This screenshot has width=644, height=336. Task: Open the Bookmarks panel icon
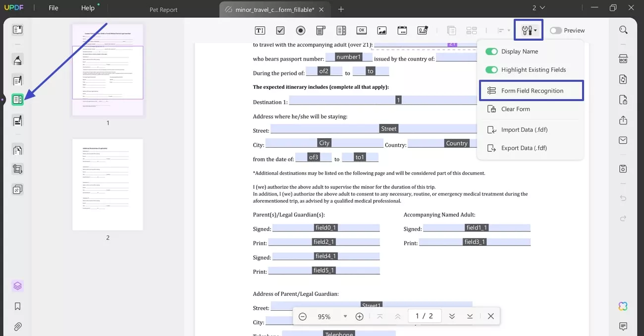pos(18,306)
